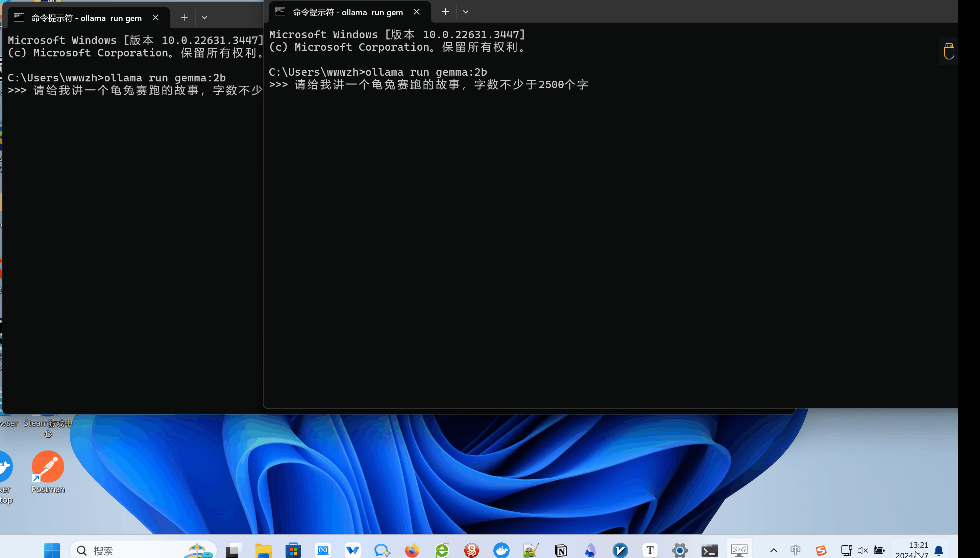Open File Explorer from taskbar

263,550
